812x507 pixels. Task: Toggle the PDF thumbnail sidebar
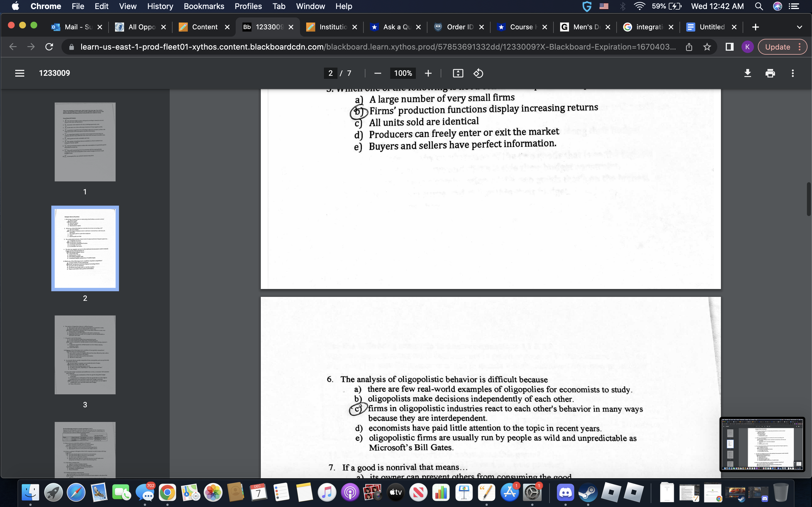click(19, 73)
